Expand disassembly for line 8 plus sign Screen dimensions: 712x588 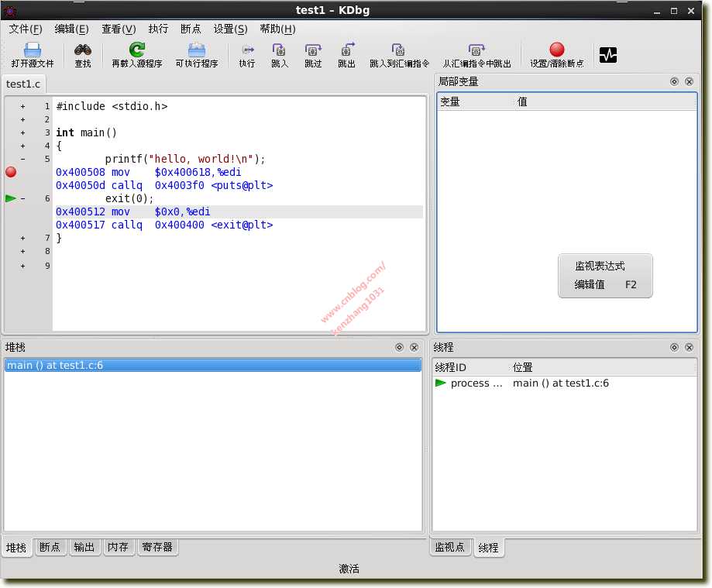point(22,251)
